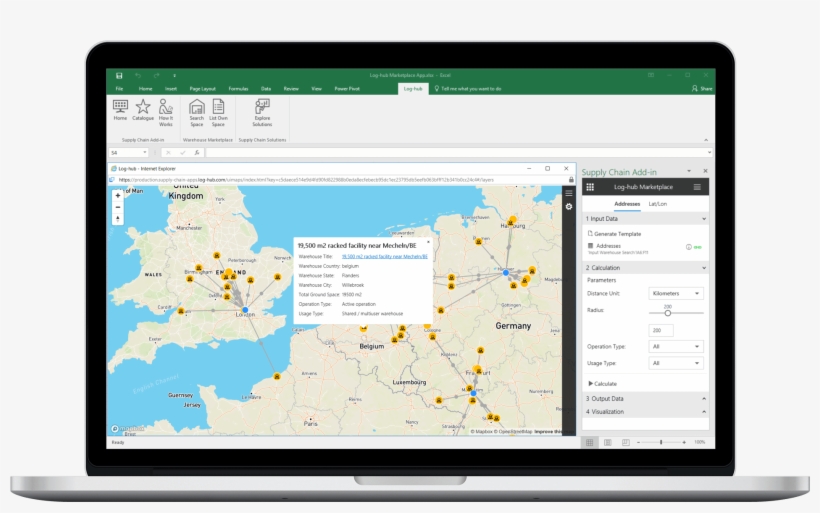Click the insert function fx icon
The height and width of the screenshot is (513, 820).
[x=197, y=153]
